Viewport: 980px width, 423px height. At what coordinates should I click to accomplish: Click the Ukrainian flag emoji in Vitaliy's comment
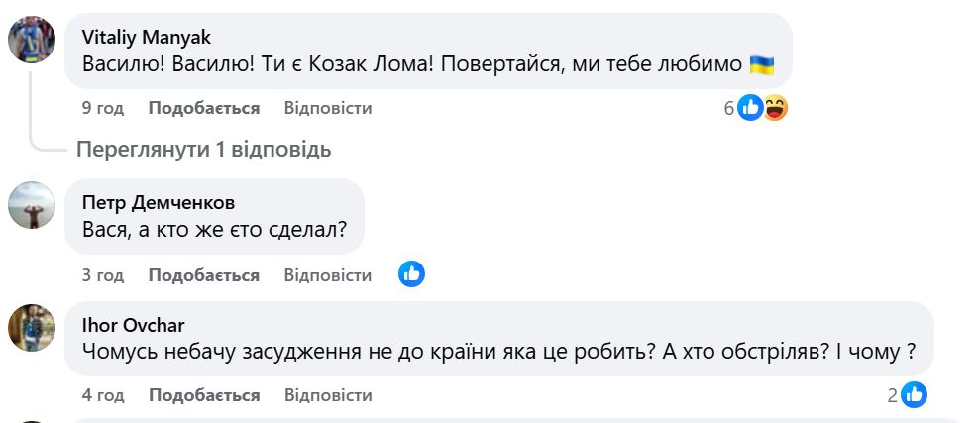click(761, 65)
